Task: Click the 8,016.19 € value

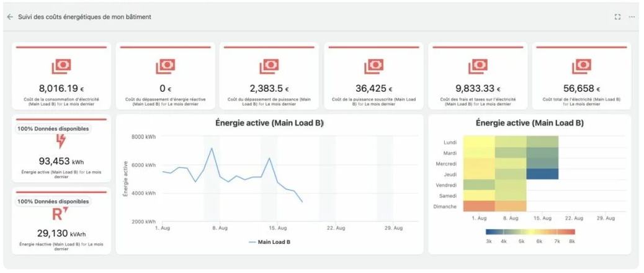Action: pos(61,88)
